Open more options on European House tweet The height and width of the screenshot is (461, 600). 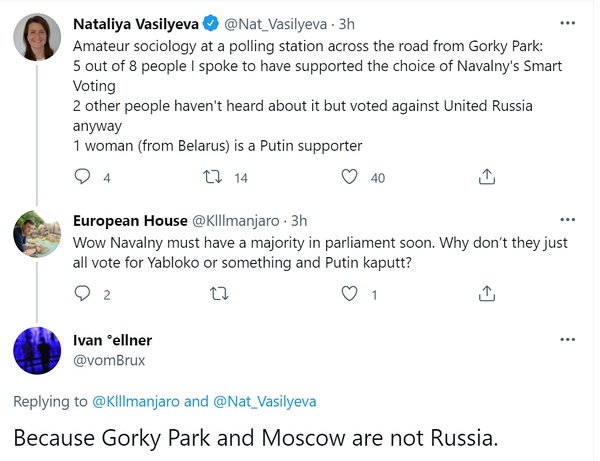coord(567,220)
